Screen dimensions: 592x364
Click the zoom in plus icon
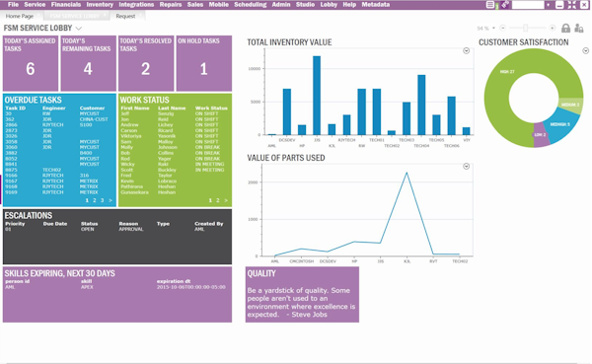click(x=553, y=28)
